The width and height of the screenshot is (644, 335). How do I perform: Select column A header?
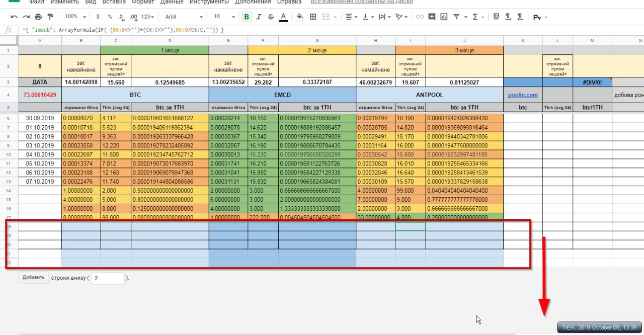pyautogui.click(x=40, y=40)
